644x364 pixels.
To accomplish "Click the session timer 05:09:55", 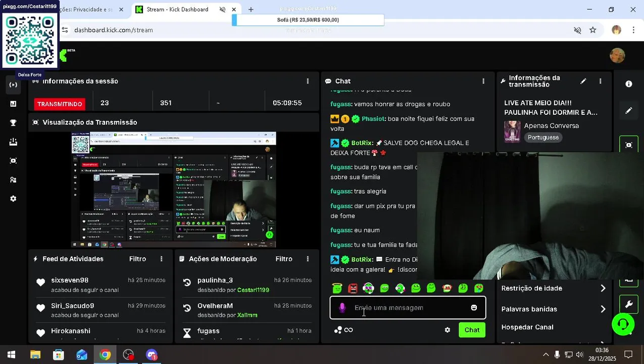I will [x=287, y=103].
